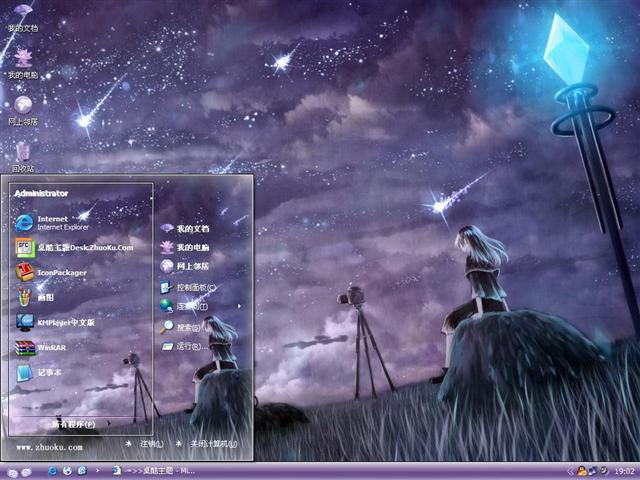Expand hidden system tray icons chevron

[570, 471]
